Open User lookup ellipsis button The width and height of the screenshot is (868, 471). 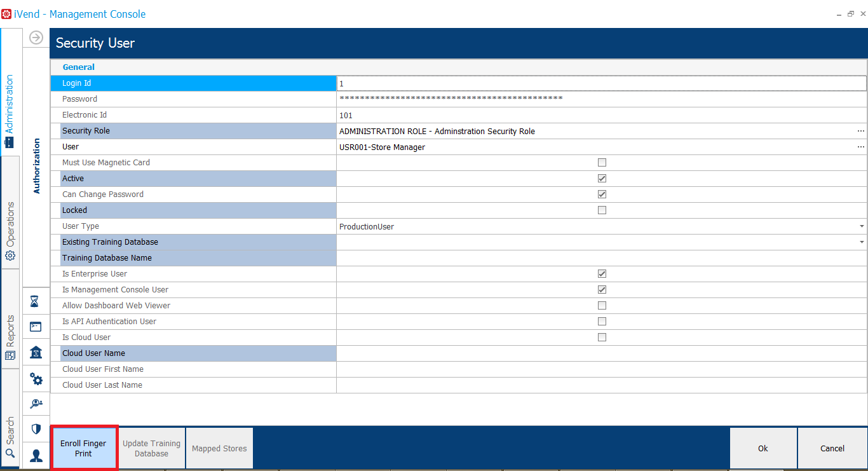tap(861, 147)
